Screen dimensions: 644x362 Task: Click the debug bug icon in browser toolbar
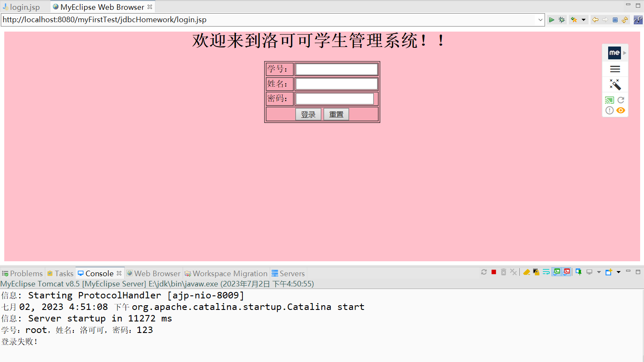pos(562,20)
